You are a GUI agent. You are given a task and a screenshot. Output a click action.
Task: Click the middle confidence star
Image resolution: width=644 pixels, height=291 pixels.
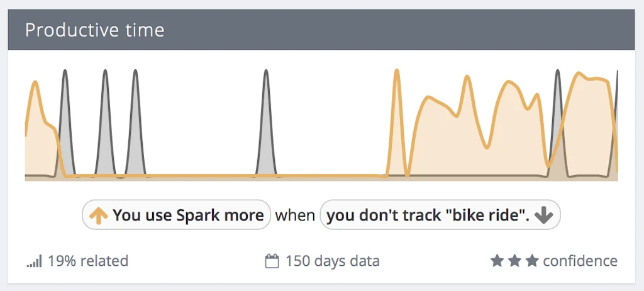coord(515,261)
